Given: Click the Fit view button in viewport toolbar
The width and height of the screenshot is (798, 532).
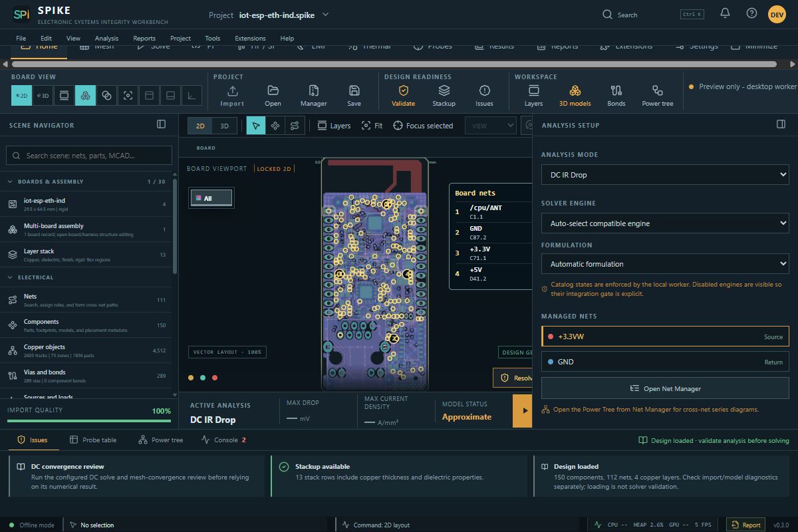Looking at the screenshot, I should [372, 125].
